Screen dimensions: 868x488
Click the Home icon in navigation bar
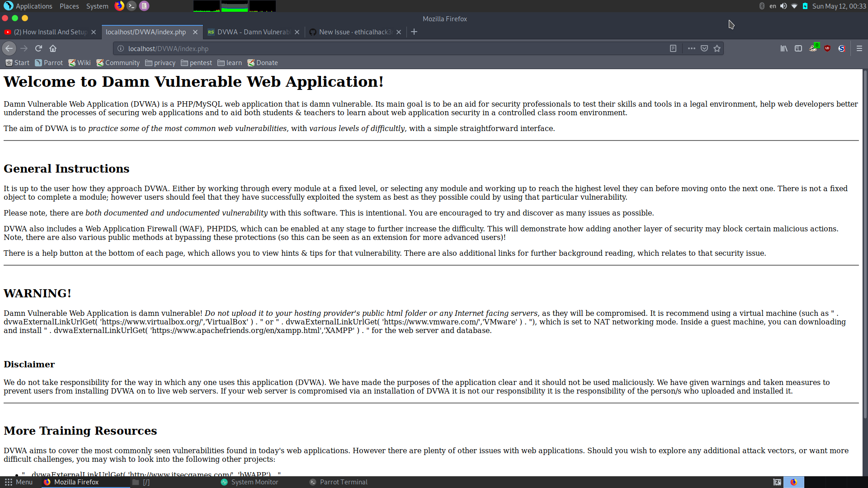pos(53,48)
